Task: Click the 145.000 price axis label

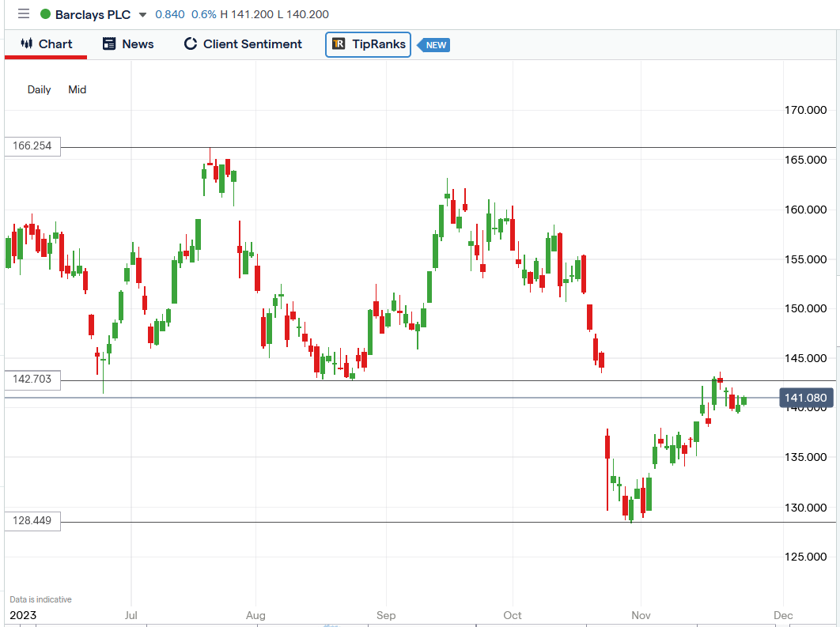Action: pyautogui.click(x=806, y=358)
